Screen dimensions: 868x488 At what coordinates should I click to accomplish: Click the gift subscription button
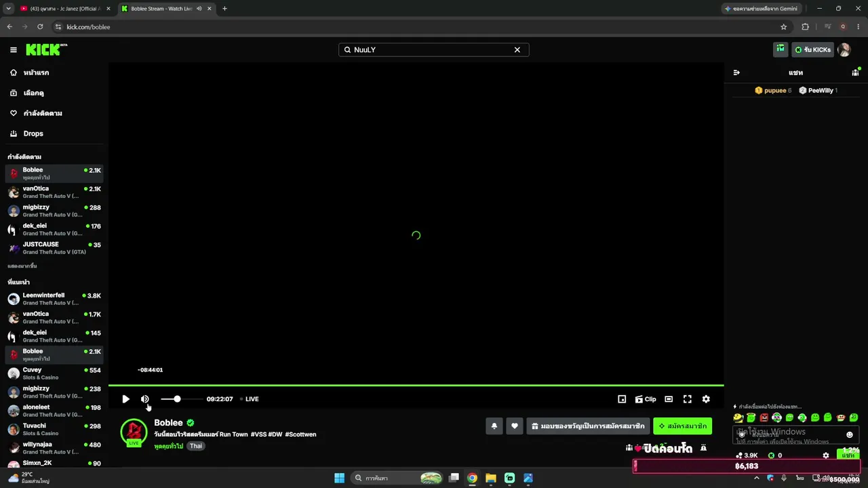click(588, 426)
